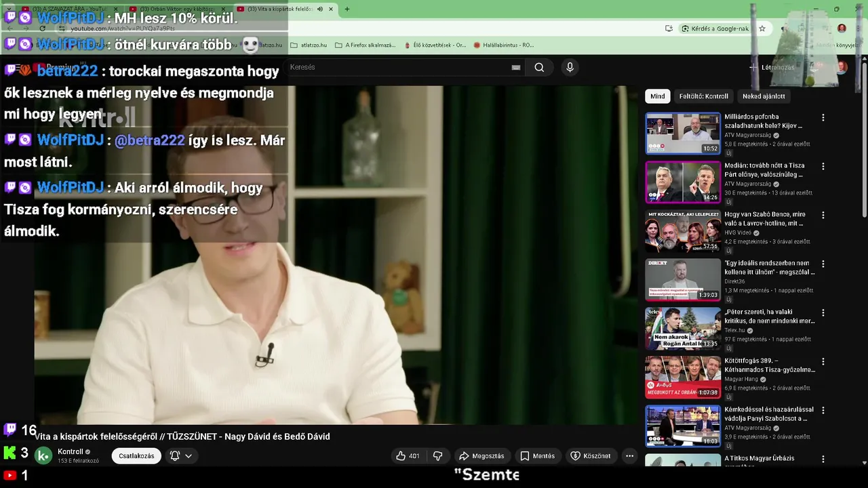
Task: Open the Medián: tovább nőtt a Tisza thumbnail
Action: (x=683, y=182)
